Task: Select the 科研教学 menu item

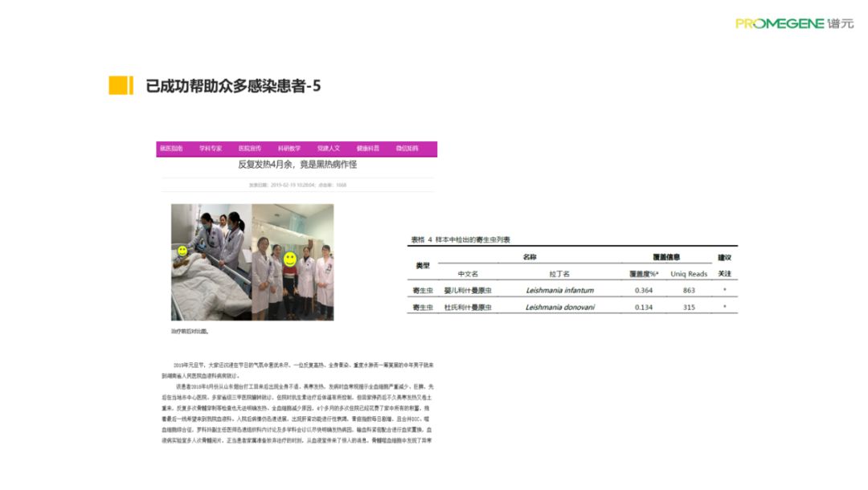Action: pos(289,149)
